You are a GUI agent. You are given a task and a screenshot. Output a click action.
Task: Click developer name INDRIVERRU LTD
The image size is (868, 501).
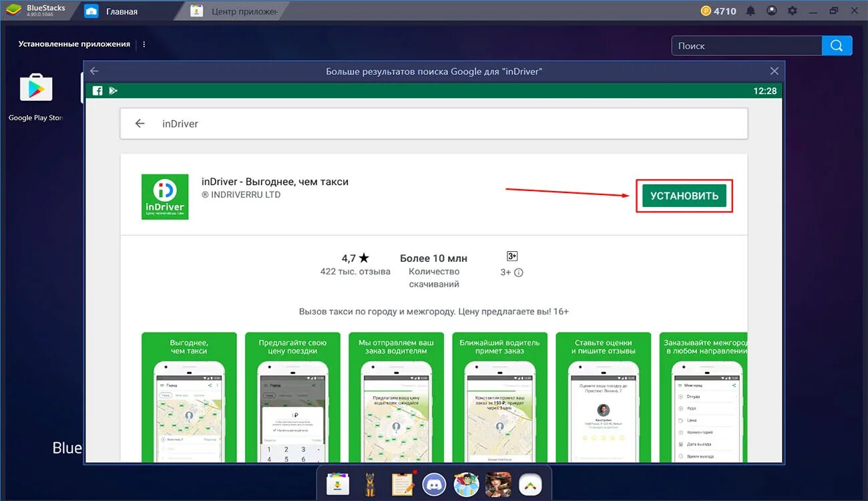click(241, 195)
